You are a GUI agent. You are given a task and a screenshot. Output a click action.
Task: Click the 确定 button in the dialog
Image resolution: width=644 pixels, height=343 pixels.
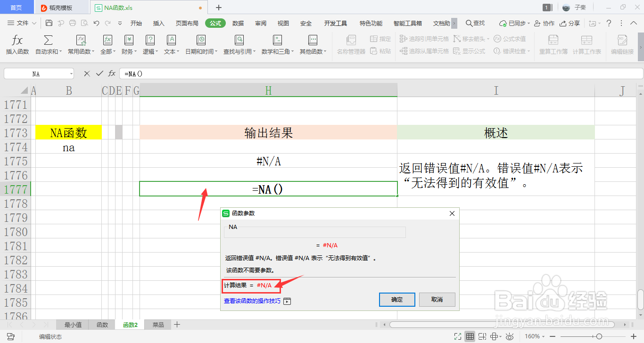[x=397, y=300]
